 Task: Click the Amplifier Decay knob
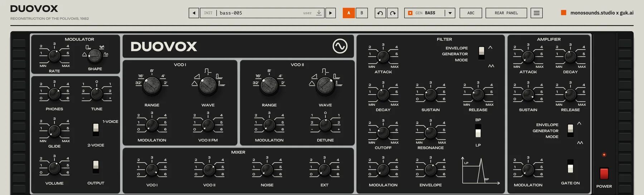click(x=570, y=57)
